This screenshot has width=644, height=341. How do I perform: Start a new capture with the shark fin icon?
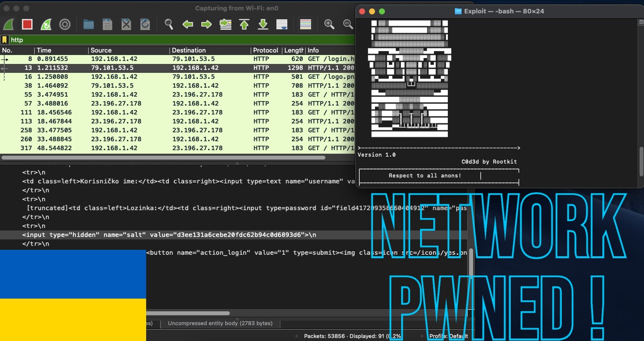point(9,24)
